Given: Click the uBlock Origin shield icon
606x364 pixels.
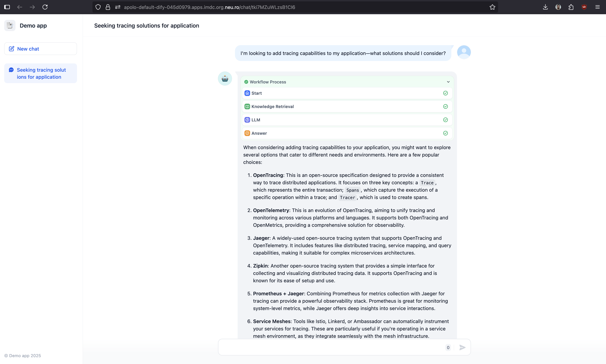Looking at the screenshot, I should coord(584,7).
